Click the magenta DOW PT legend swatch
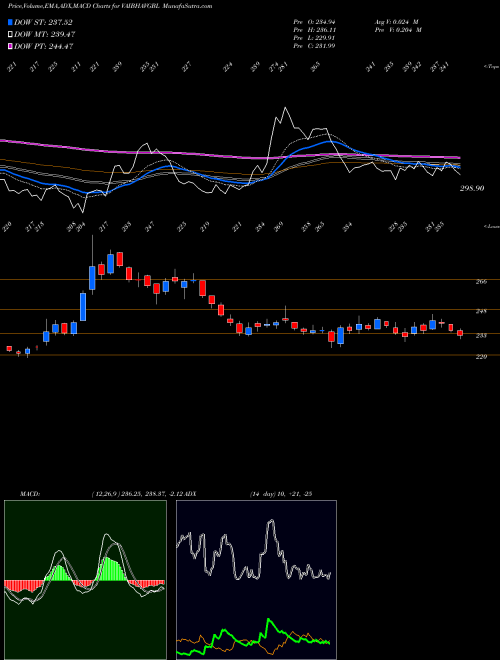The image size is (500, 660). [10, 46]
